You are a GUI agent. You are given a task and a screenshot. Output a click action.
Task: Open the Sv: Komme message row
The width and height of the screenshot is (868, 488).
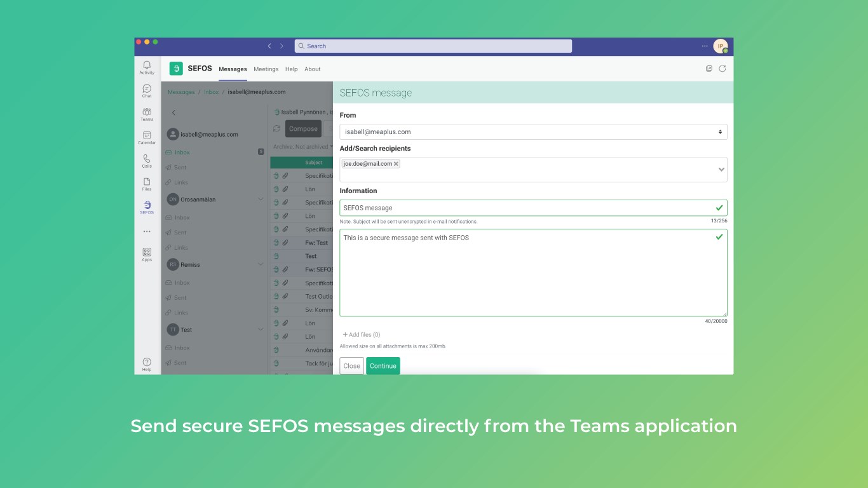(302, 309)
